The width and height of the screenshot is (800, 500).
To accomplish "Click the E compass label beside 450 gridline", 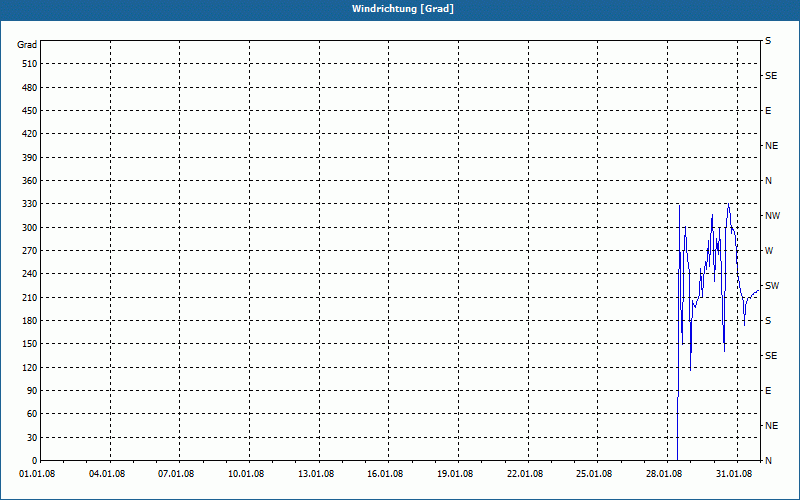I will pos(768,111).
